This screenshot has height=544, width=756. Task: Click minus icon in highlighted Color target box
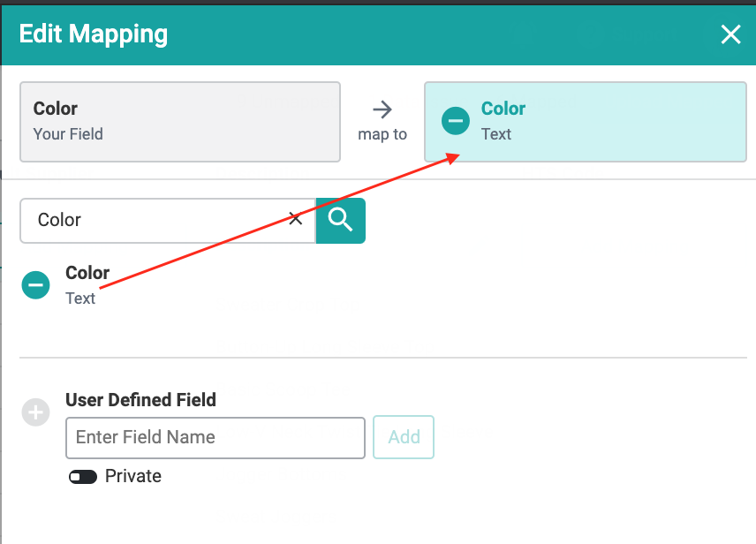click(x=456, y=121)
